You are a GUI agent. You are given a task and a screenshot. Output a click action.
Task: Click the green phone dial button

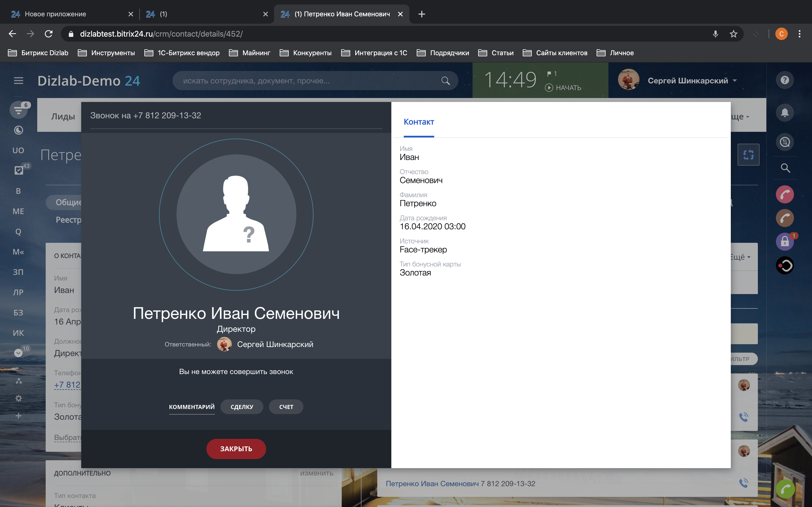(x=785, y=490)
